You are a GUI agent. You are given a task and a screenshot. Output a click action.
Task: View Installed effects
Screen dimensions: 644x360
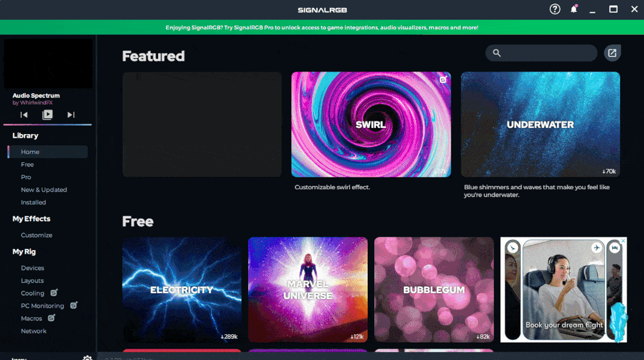point(33,203)
